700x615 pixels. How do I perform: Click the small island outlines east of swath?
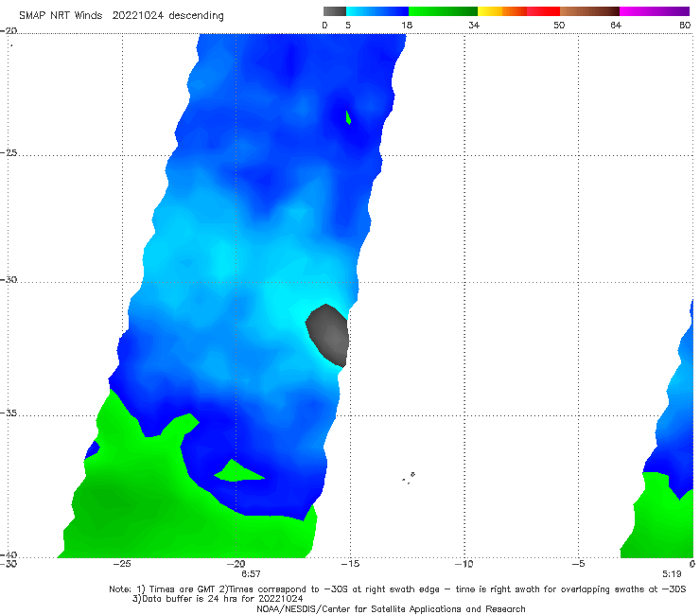[409, 478]
